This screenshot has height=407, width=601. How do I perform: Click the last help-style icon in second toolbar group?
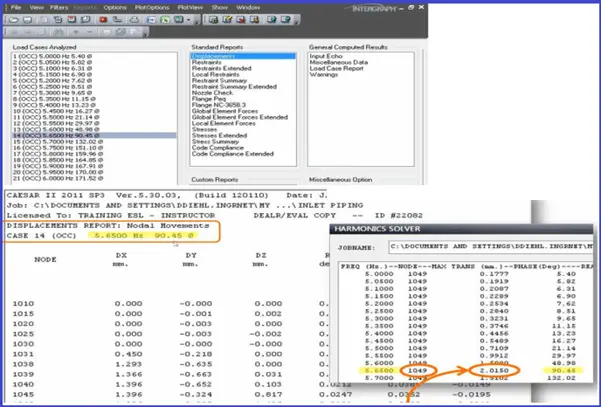(x=285, y=20)
